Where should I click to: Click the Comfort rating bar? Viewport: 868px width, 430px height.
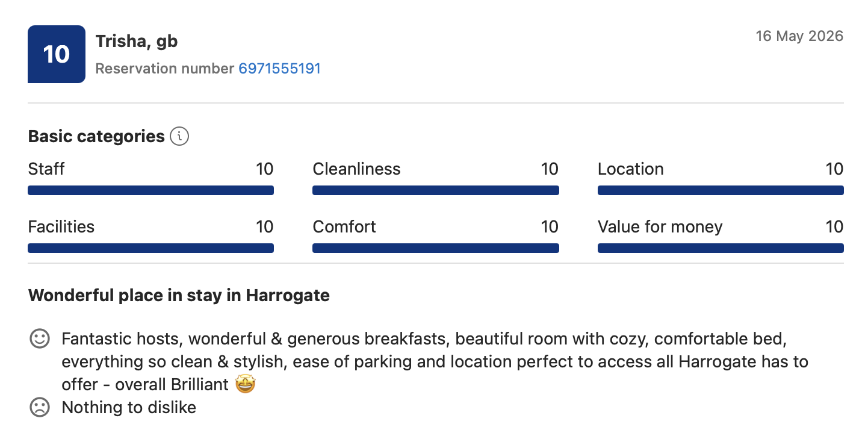436,248
